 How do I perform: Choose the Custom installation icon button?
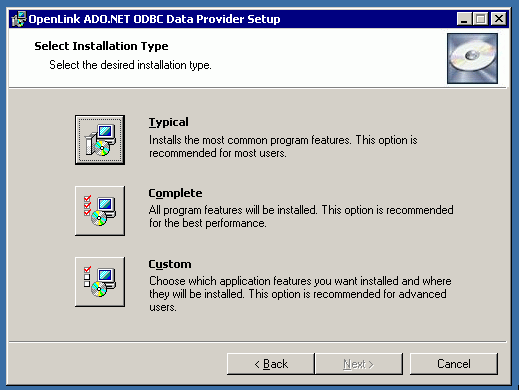(100, 282)
